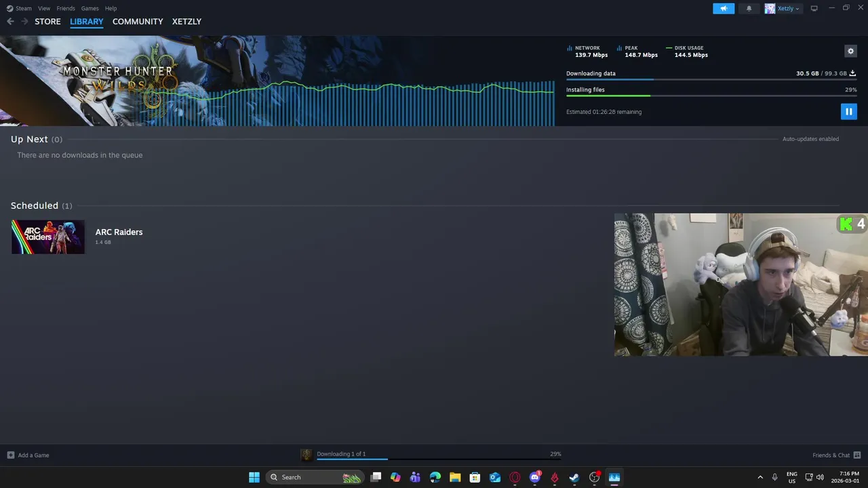Screen dimensions: 868x488
Task: Click the Estimated 01:26:28 remaining text
Action: coord(604,112)
